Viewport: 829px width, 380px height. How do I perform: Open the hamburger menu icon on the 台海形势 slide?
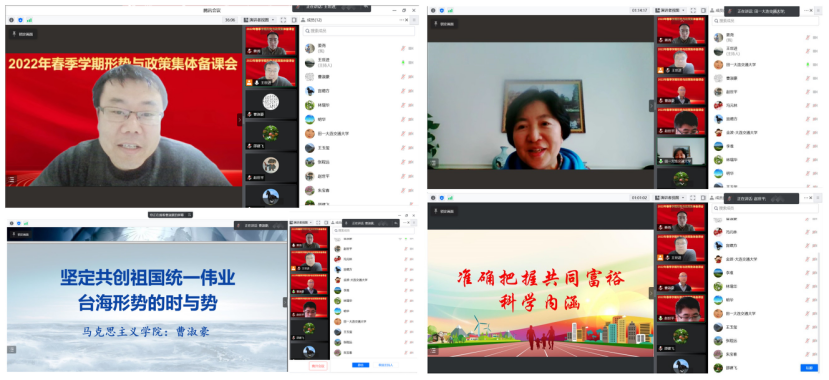pyautogui.click(x=11, y=349)
